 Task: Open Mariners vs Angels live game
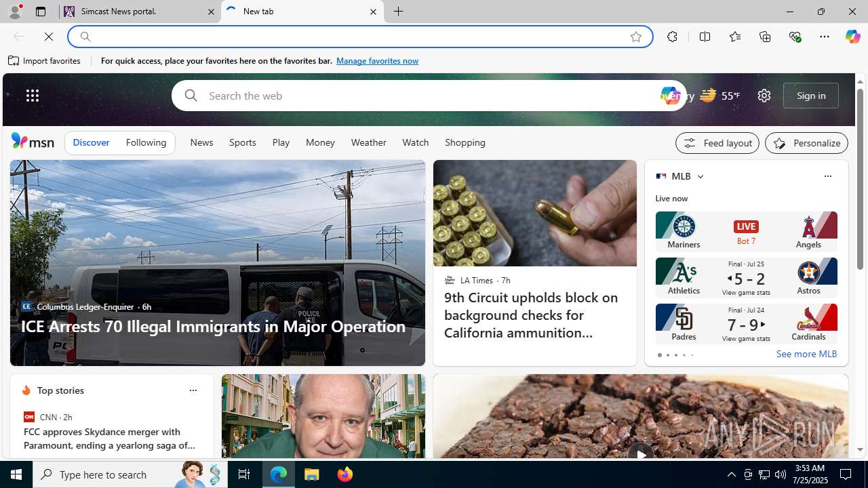coord(746,231)
